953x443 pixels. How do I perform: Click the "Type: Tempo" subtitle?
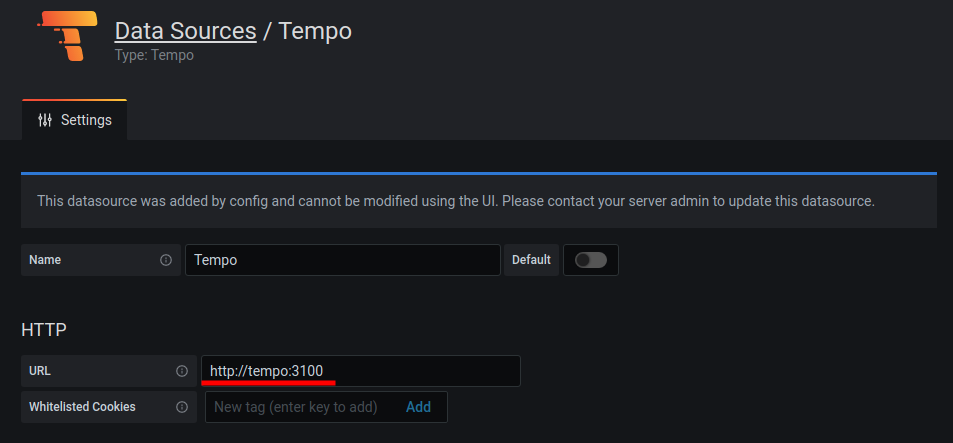point(154,56)
